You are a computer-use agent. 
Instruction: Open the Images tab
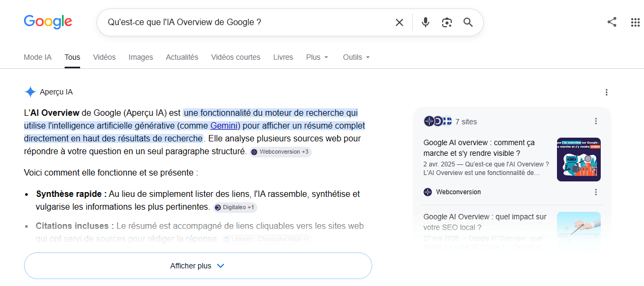[140, 57]
